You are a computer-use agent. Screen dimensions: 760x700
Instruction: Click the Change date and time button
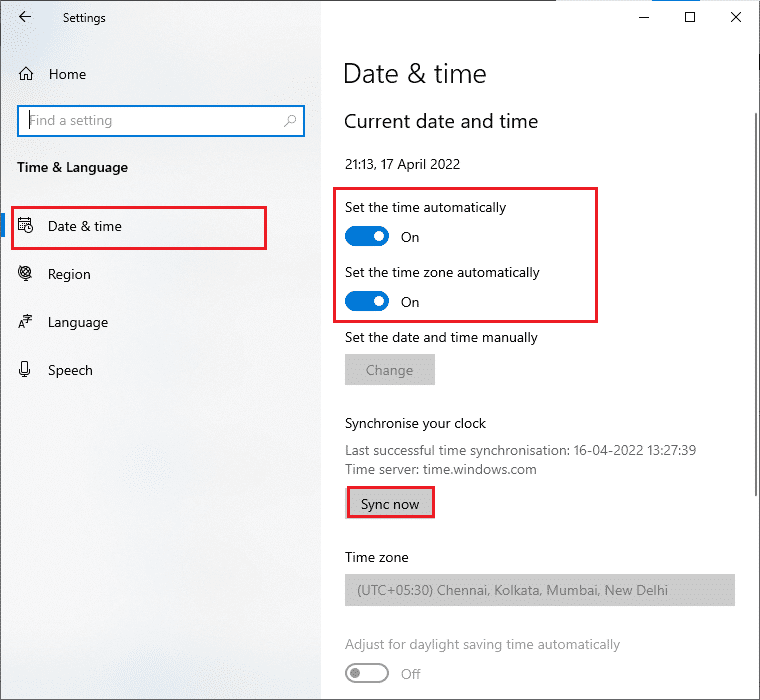390,370
